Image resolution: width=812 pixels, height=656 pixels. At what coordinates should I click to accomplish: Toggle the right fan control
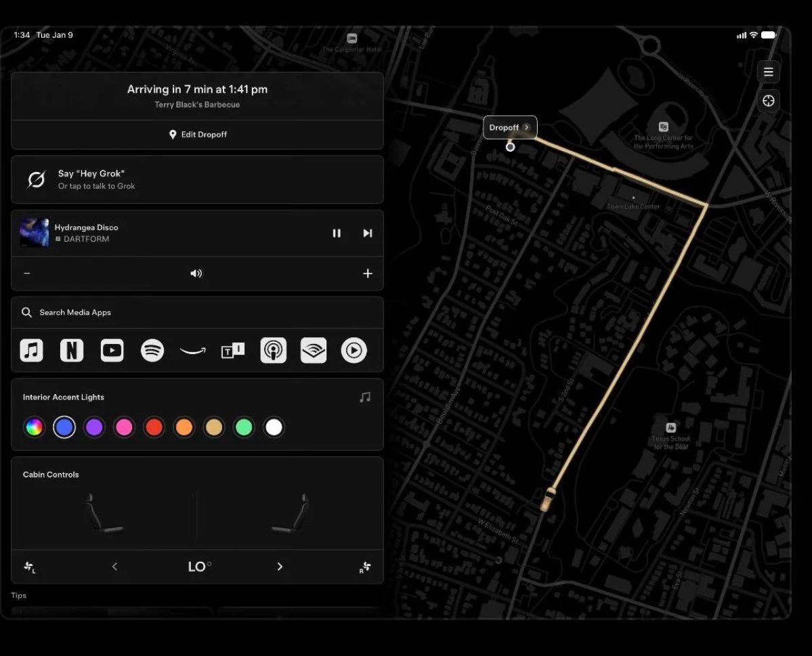click(365, 567)
